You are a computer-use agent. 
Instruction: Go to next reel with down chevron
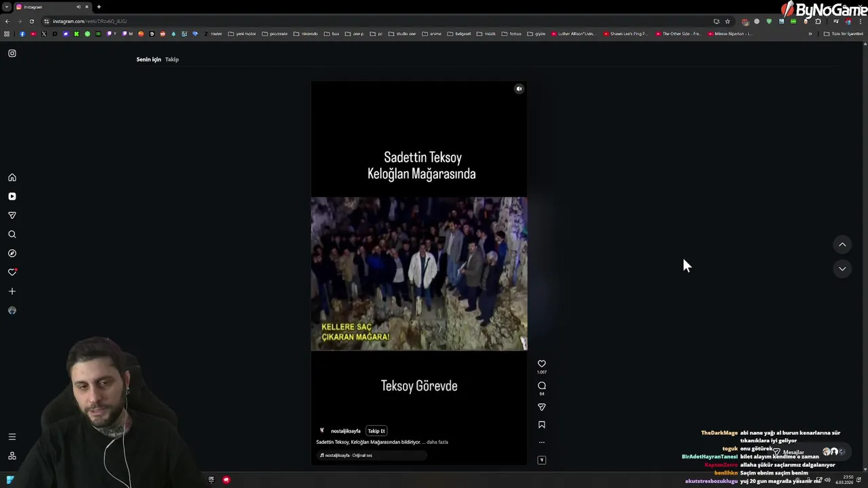842,269
